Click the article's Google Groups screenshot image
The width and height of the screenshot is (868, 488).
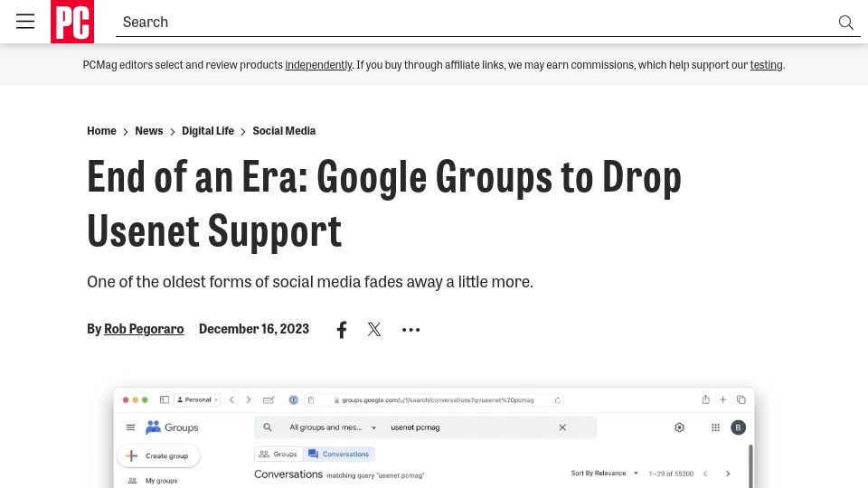[434, 437]
